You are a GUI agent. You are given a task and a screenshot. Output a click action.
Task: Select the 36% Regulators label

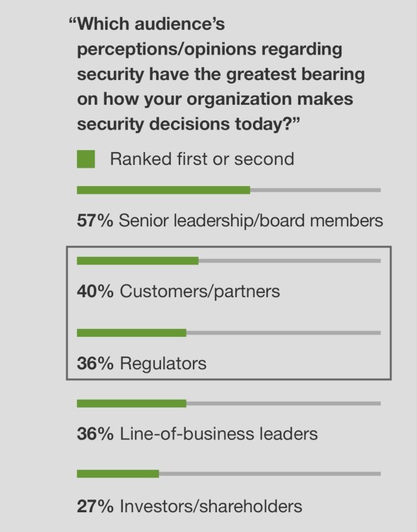point(142,364)
